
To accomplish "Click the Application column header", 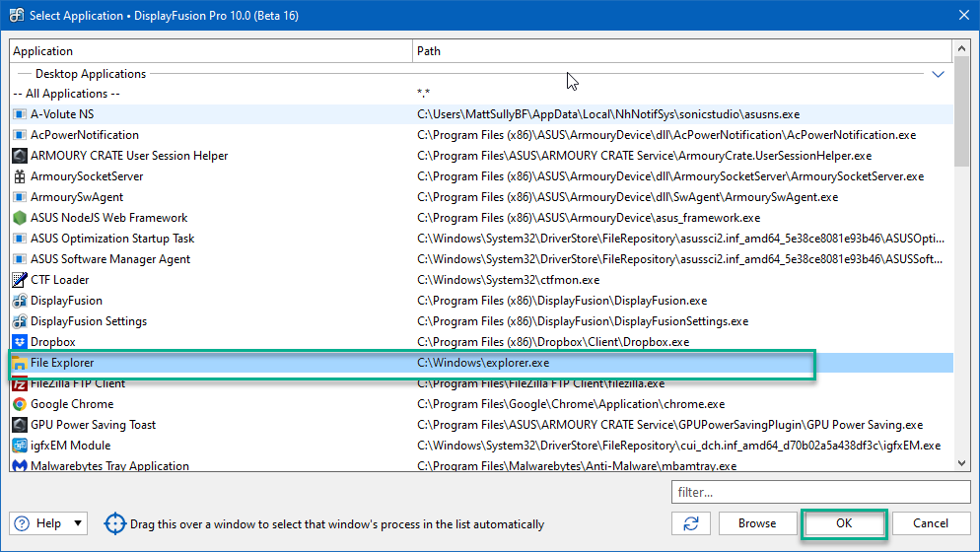I will point(211,51).
